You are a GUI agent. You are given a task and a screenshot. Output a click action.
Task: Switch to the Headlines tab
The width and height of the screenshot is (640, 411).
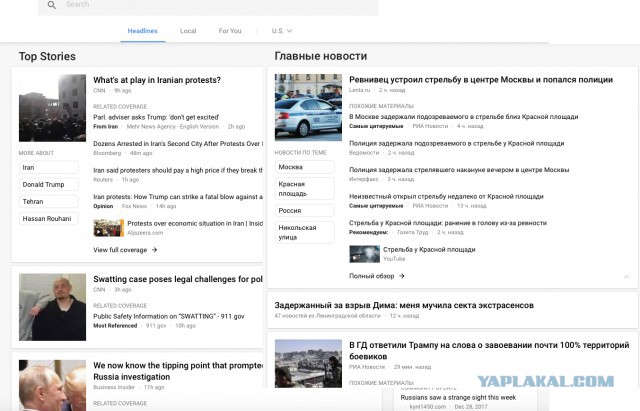142,31
